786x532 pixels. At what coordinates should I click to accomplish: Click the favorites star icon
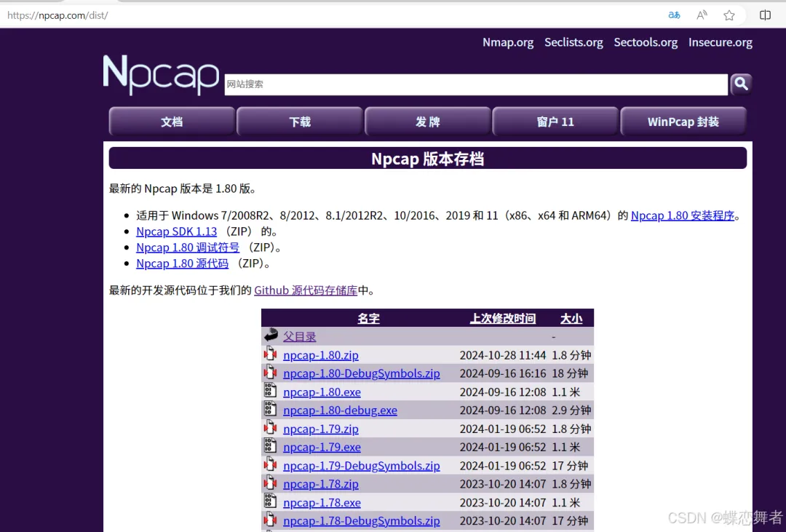point(729,15)
